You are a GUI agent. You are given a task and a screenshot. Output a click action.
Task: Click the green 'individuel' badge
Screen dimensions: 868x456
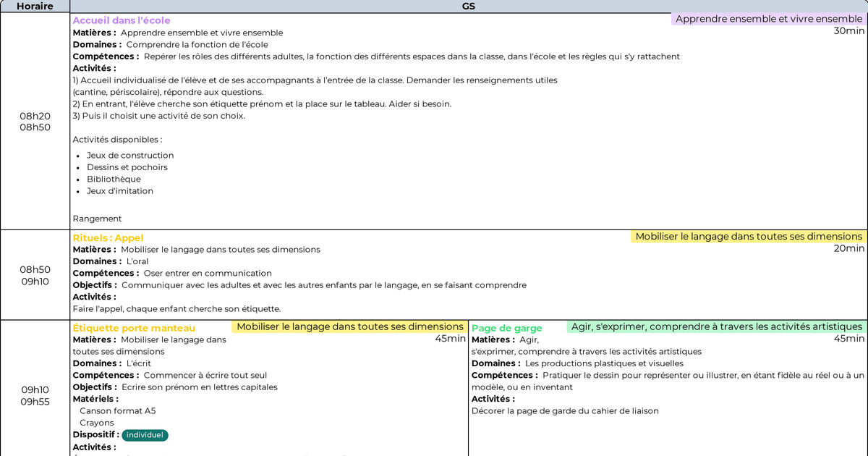pyautogui.click(x=145, y=435)
